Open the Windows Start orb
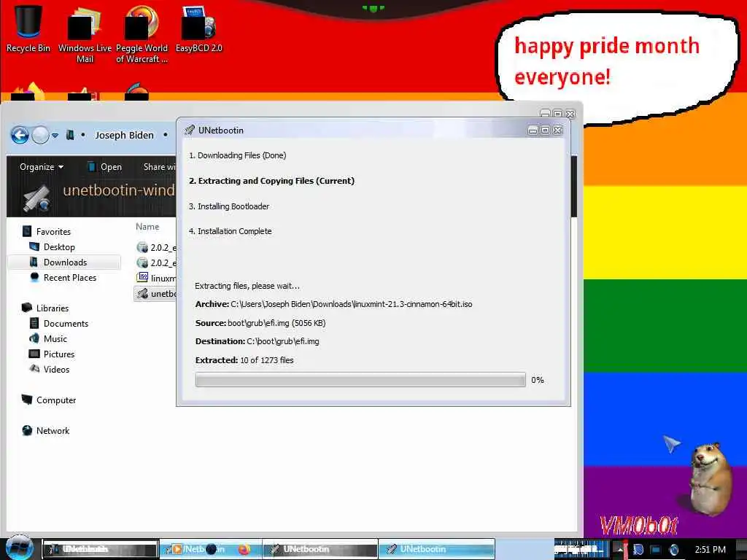 click(x=19, y=548)
